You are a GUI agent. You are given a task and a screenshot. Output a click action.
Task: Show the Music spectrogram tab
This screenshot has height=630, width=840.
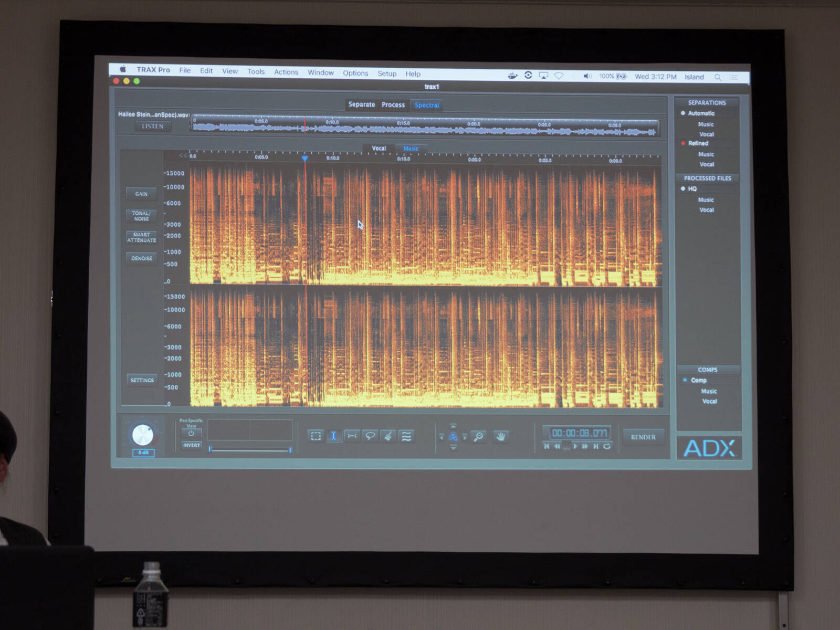(411, 149)
